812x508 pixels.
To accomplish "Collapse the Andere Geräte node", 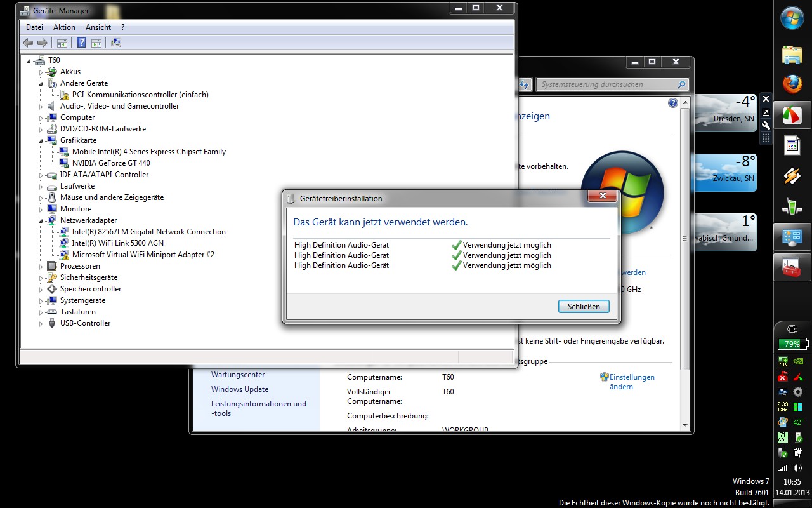I will [41, 83].
